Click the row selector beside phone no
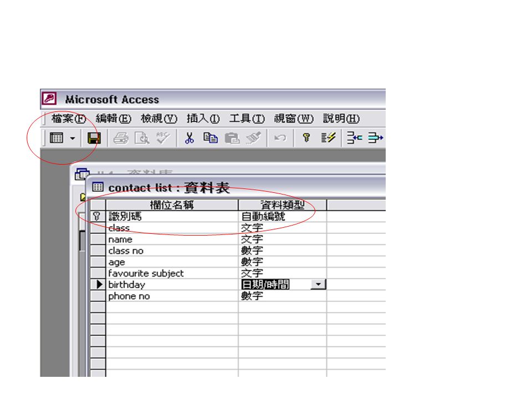Image resolution: width=532 pixels, height=399 pixels. [98, 296]
